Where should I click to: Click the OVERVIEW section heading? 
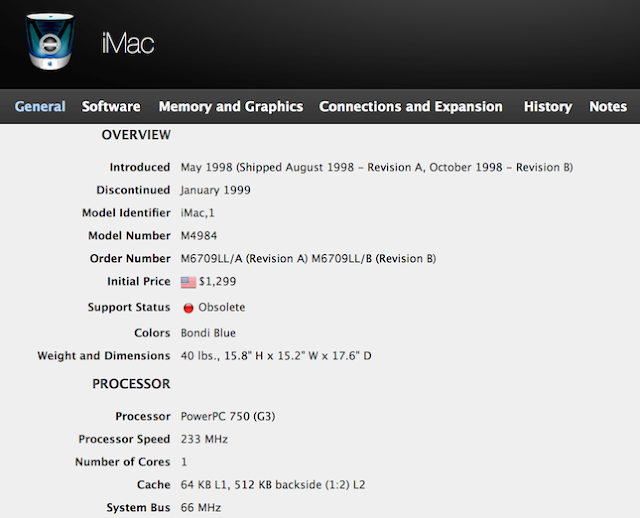(136, 135)
